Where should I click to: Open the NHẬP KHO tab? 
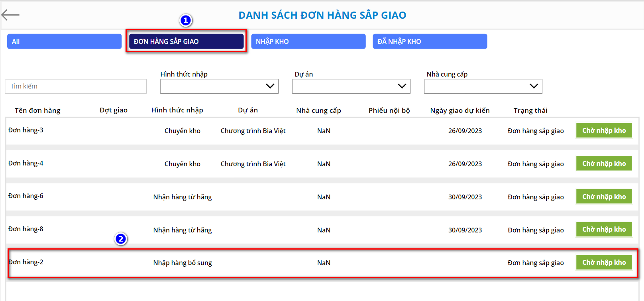(x=308, y=41)
